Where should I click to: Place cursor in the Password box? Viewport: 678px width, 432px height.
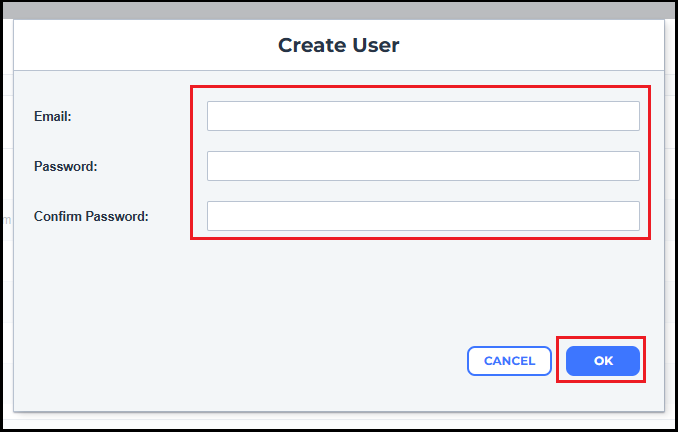[x=423, y=166]
